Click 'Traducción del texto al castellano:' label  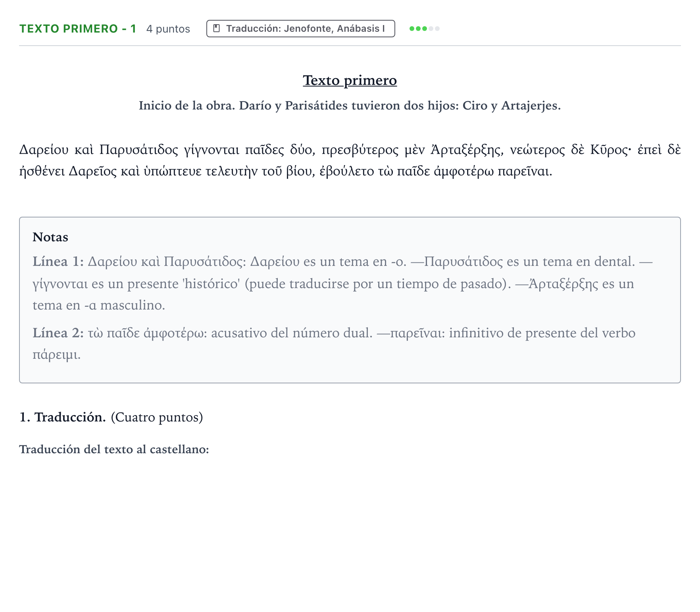click(x=114, y=449)
